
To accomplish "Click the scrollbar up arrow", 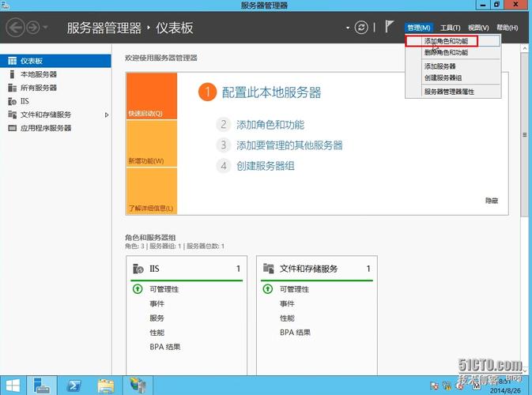I will [525, 48].
